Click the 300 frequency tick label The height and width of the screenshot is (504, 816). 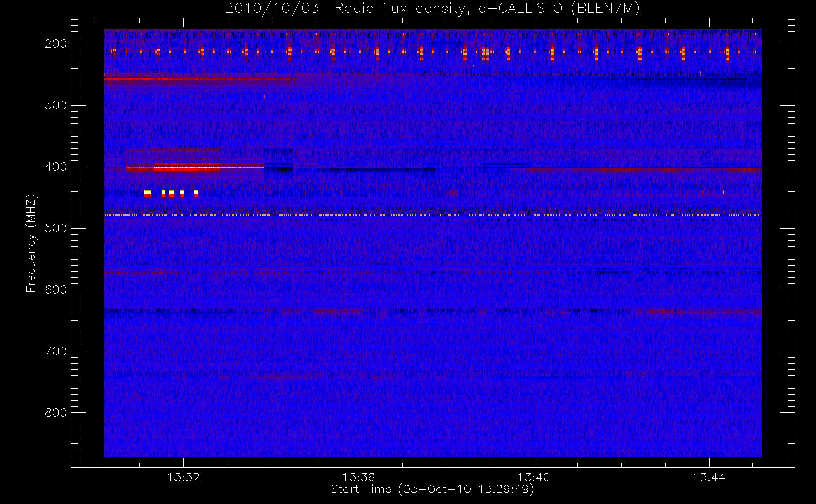56,105
